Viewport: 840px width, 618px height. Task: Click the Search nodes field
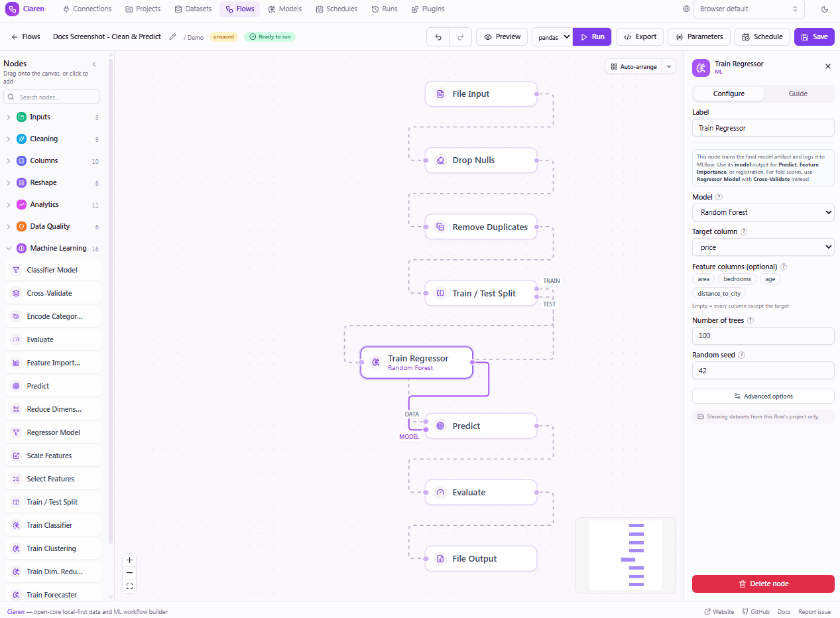pos(51,97)
